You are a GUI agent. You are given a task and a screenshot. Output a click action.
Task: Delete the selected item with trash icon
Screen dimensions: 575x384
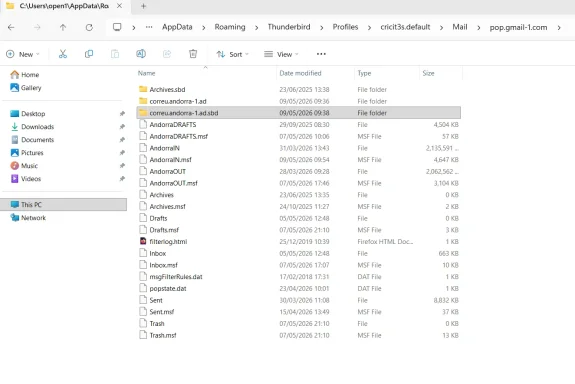point(193,54)
